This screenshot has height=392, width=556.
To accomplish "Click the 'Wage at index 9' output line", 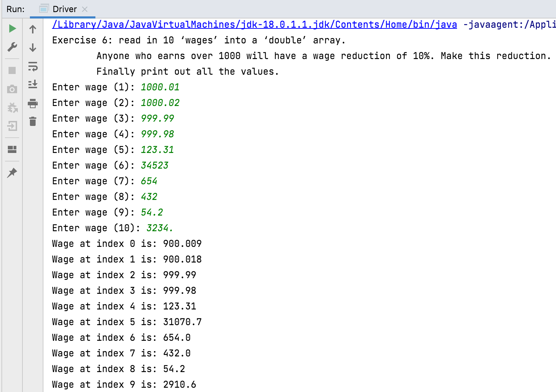I will 124,385.
